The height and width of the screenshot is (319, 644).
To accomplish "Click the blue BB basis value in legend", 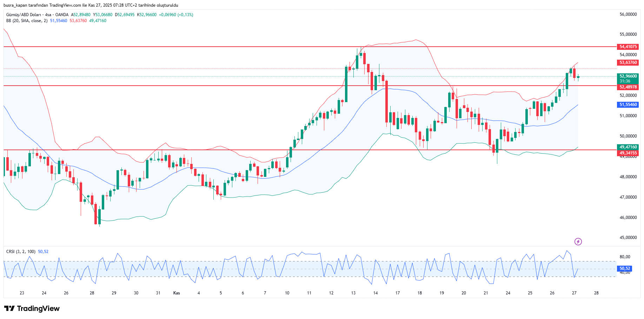I will tap(59, 21).
